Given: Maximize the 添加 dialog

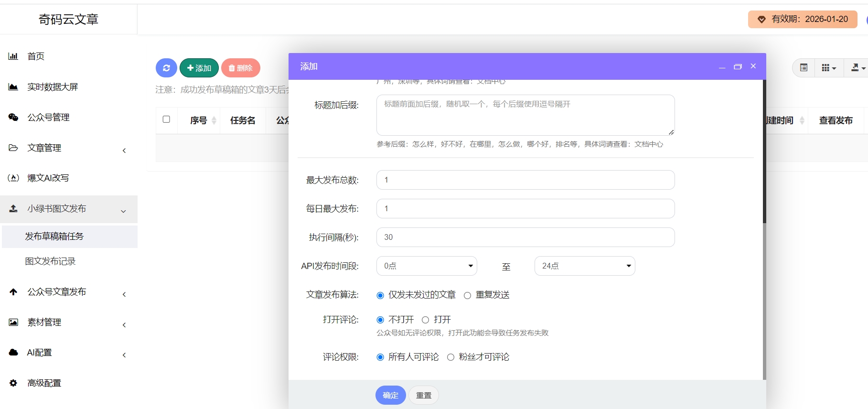Looking at the screenshot, I should pyautogui.click(x=738, y=66).
